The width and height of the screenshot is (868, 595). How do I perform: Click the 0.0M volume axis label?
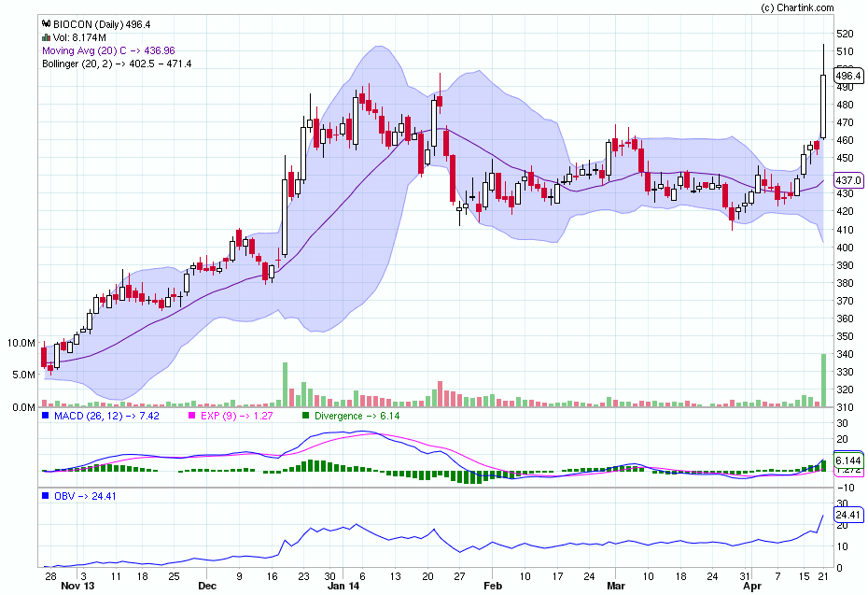point(24,407)
